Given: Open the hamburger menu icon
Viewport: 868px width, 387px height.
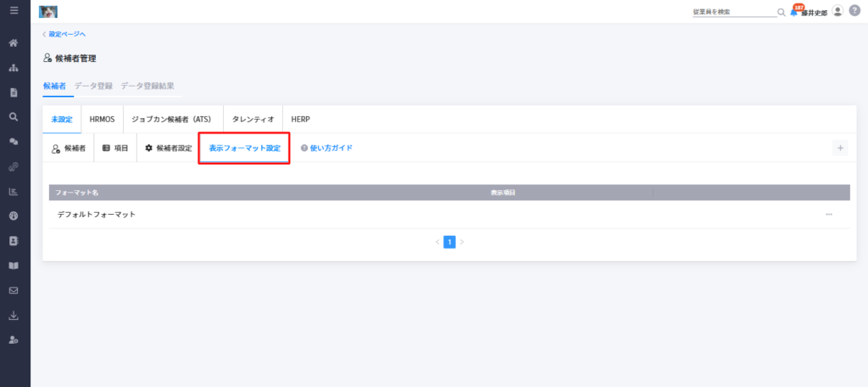Looking at the screenshot, I should tap(14, 10).
